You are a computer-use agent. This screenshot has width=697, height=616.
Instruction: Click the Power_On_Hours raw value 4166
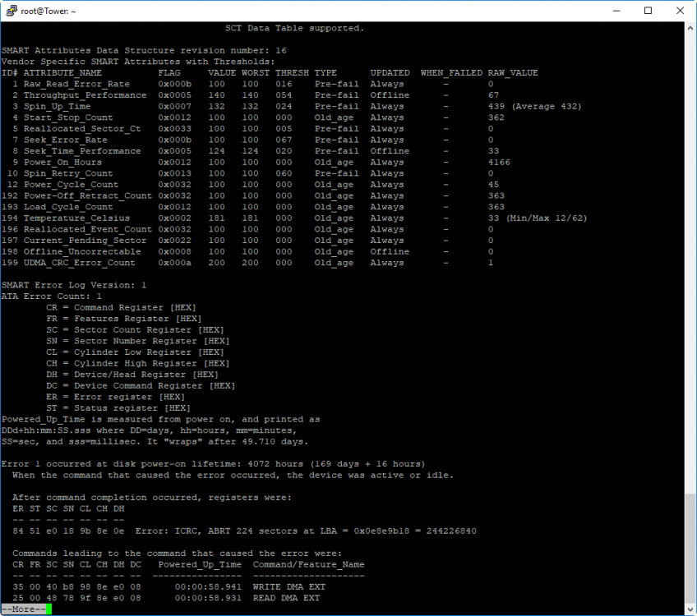[x=499, y=162]
